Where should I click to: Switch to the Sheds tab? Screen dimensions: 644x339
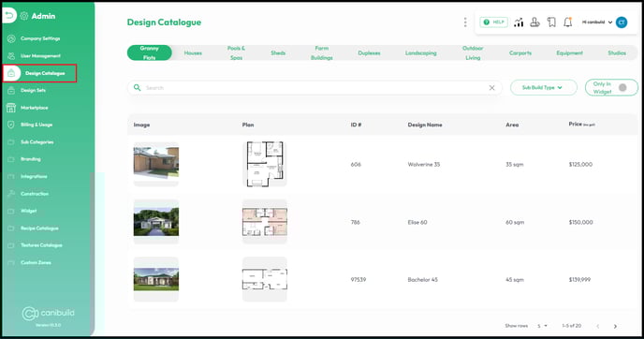click(278, 53)
